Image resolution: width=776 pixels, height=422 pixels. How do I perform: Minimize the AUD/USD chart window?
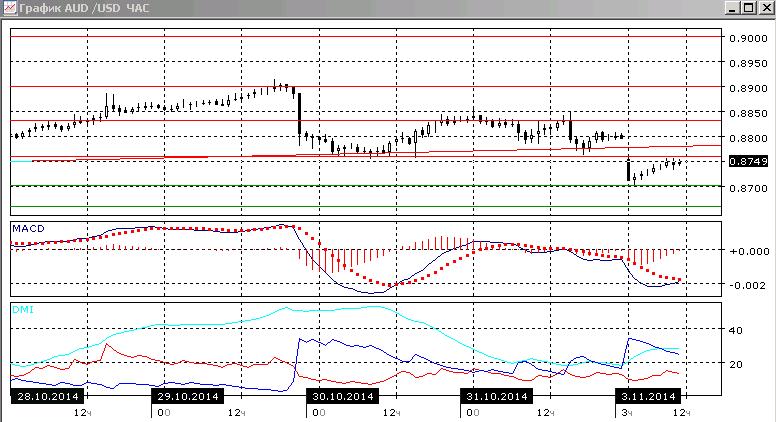pyautogui.click(x=732, y=8)
